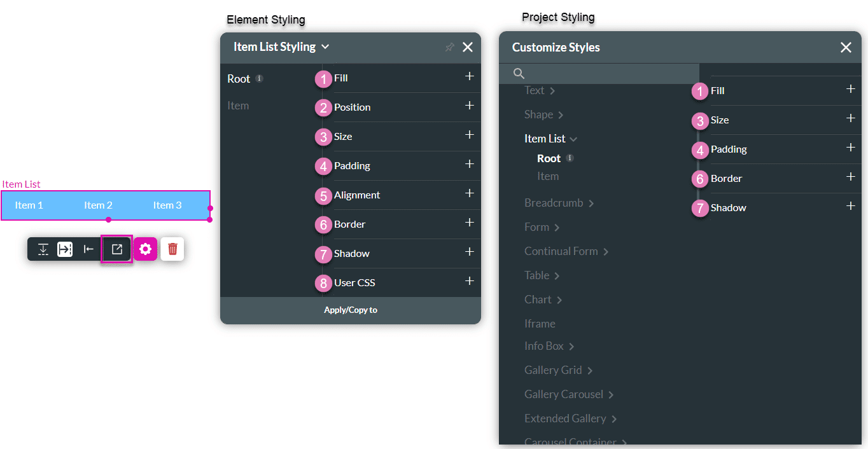Add Border styling via plus in Project Styling
This screenshot has width=868, height=449.
851,177
